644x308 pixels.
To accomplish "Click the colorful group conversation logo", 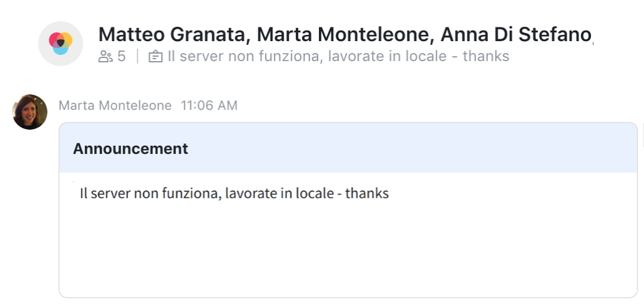I will 61,44.
